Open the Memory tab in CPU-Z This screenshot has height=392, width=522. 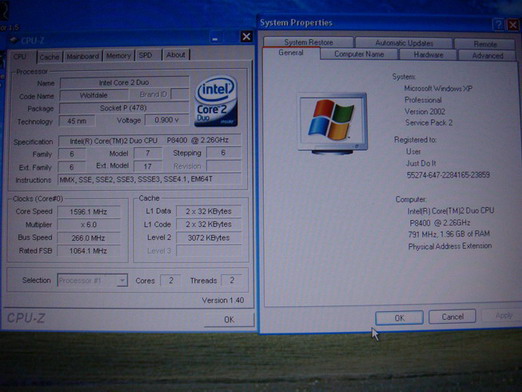click(118, 56)
